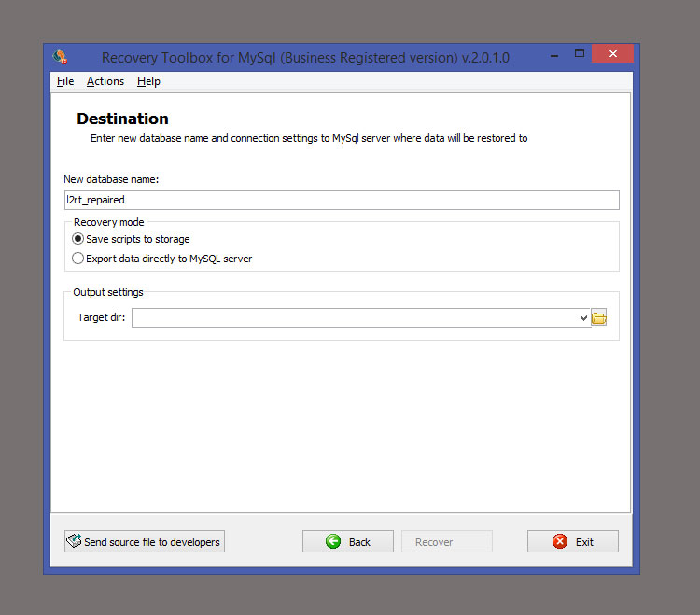The height and width of the screenshot is (615, 700).
Task: Open the File menu
Action: pyautogui.click(x=65, y=81)
